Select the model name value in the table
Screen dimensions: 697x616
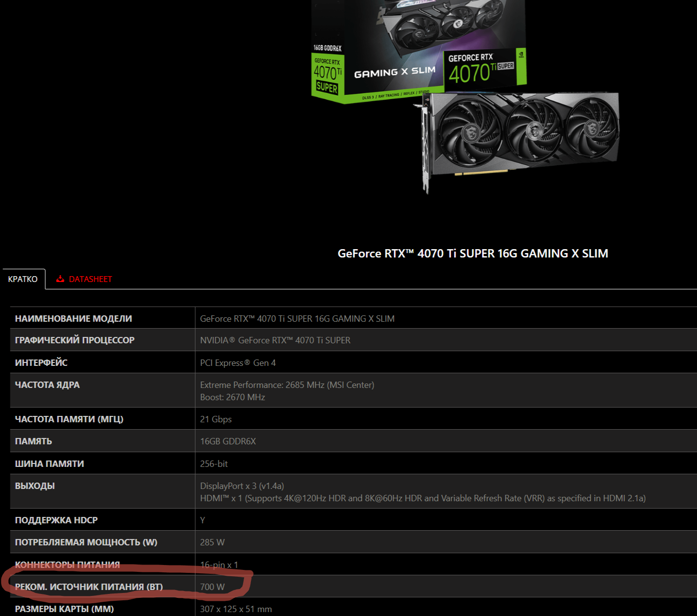click(297, 319)
